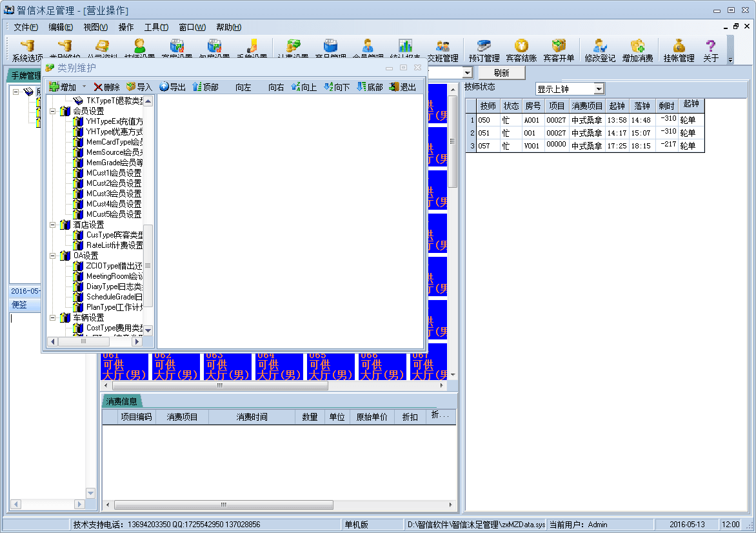This screenshot has width=756, height=533.
Task: Open the 工具(T) menu
Action: click(155, 27)
